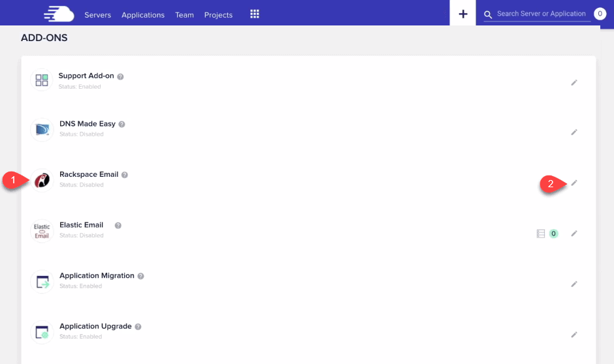The image size is (614, 364).
Task: Select the Support Add-on title
Action: click(x=86, y=76)
